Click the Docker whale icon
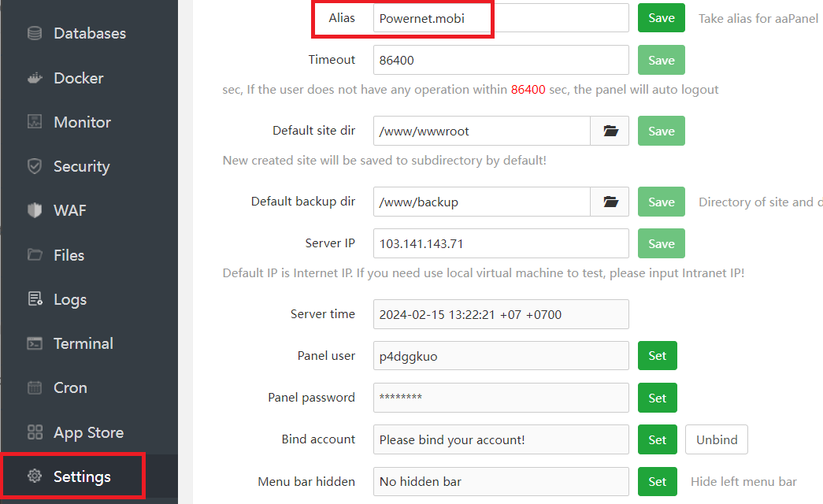This screenshot has height=504, width=823. point(35,78)
